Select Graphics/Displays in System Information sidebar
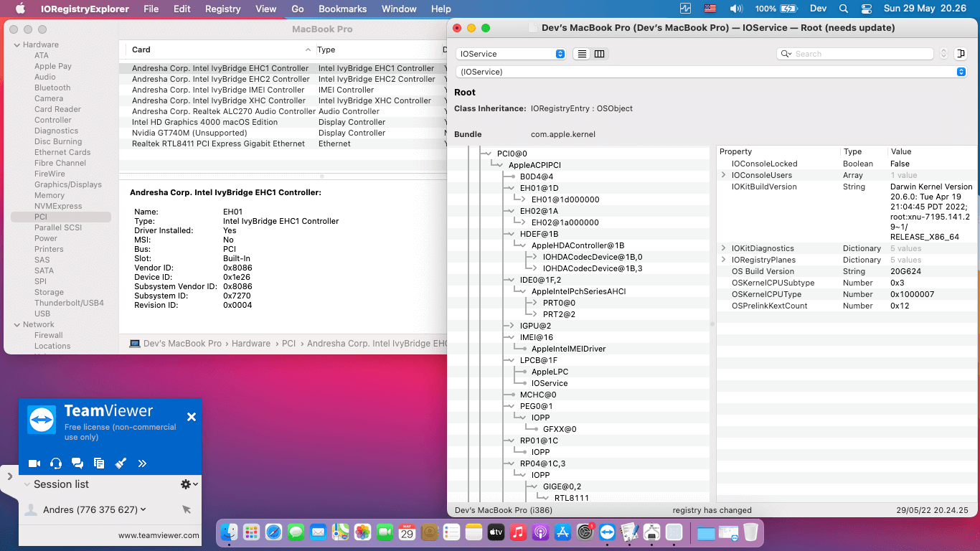Viewport: 980px width, 551px height. coord(68,184)
